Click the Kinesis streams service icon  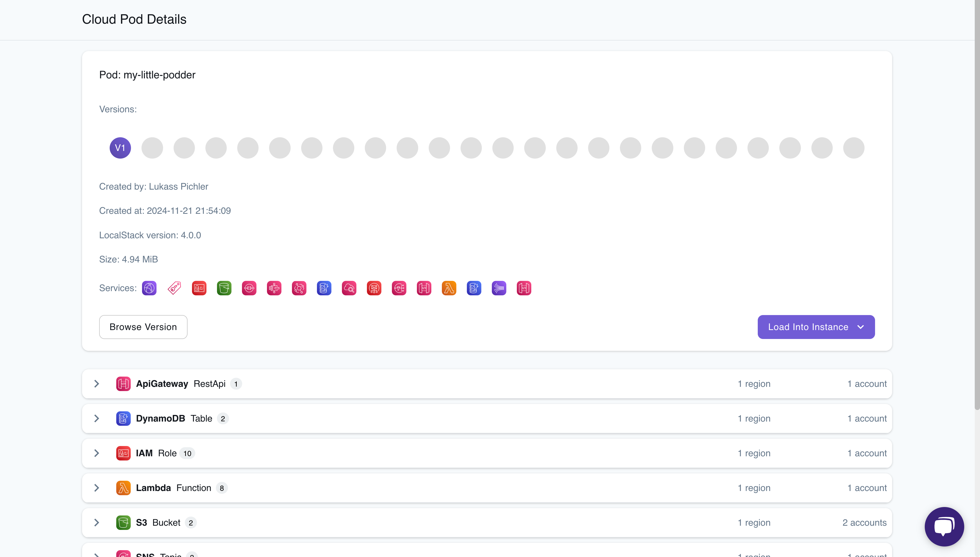point(499,288)
